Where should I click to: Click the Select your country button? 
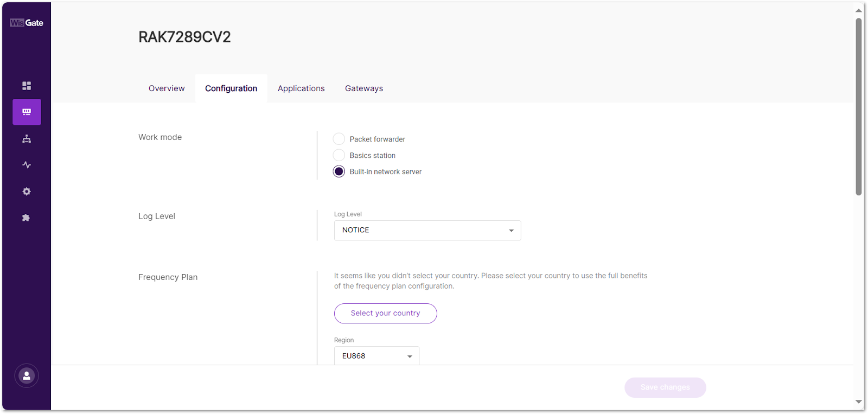385,313
